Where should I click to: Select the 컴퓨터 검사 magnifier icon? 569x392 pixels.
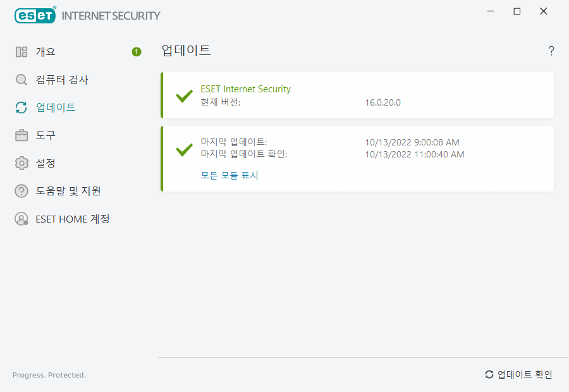[x=20, y=80]
